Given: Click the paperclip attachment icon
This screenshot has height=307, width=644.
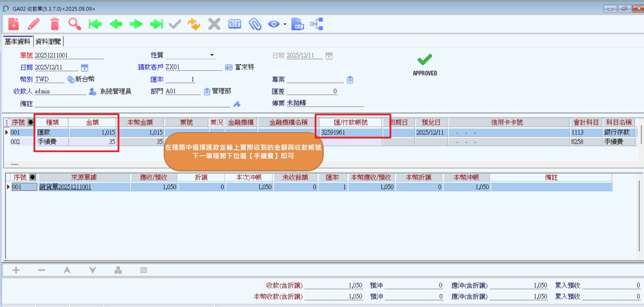Looking at the screenshot, I should click(x=255, y=24).
